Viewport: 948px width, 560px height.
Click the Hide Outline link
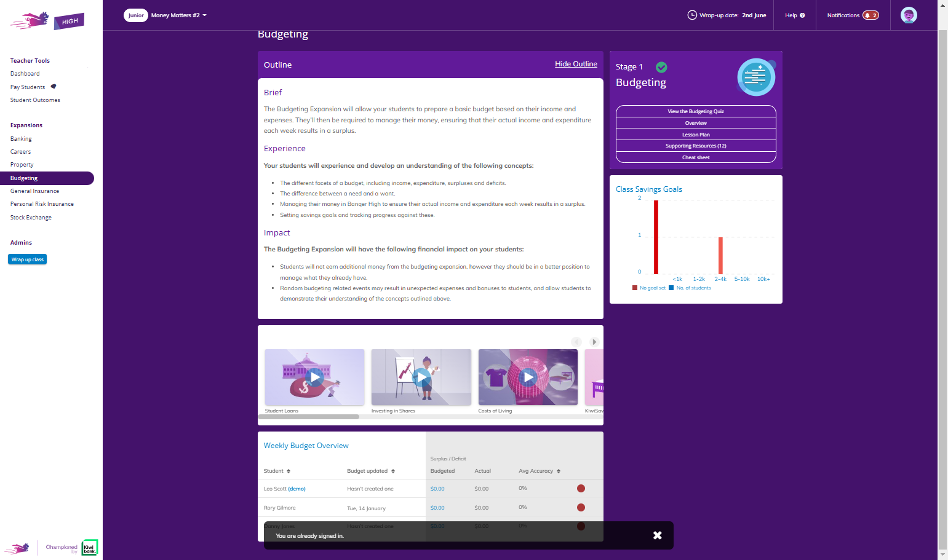(576, 64)
